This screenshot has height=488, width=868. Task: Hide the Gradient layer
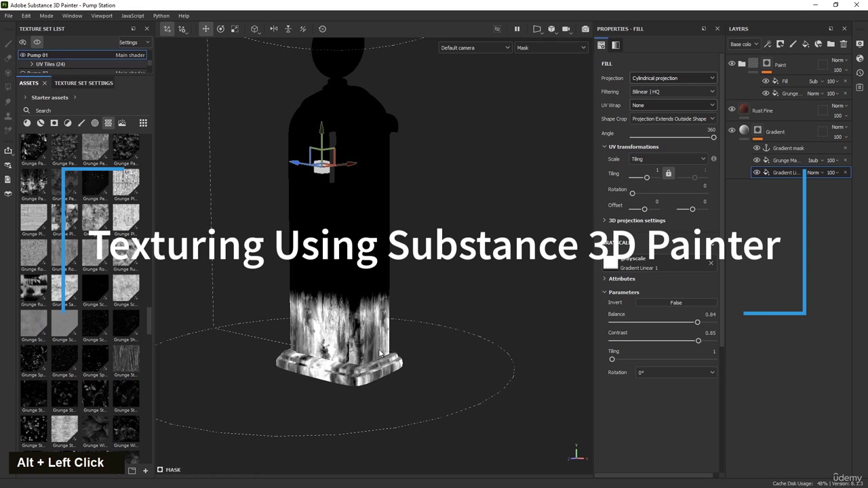coord(732,131)
